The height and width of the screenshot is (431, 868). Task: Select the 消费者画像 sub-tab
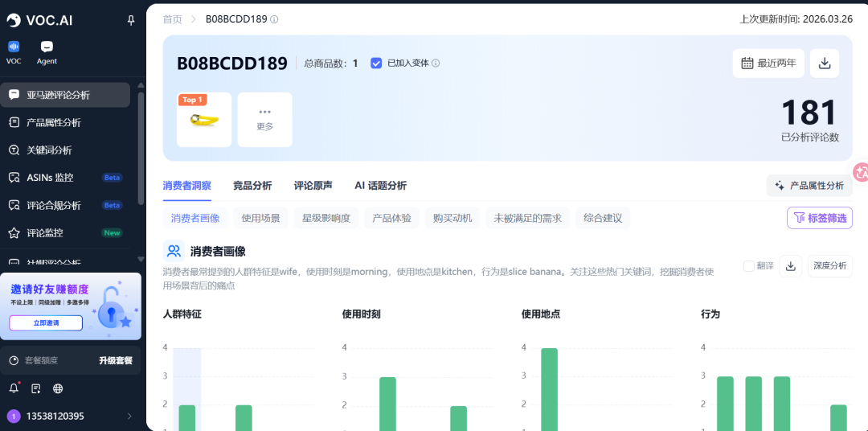pos(195,218)
